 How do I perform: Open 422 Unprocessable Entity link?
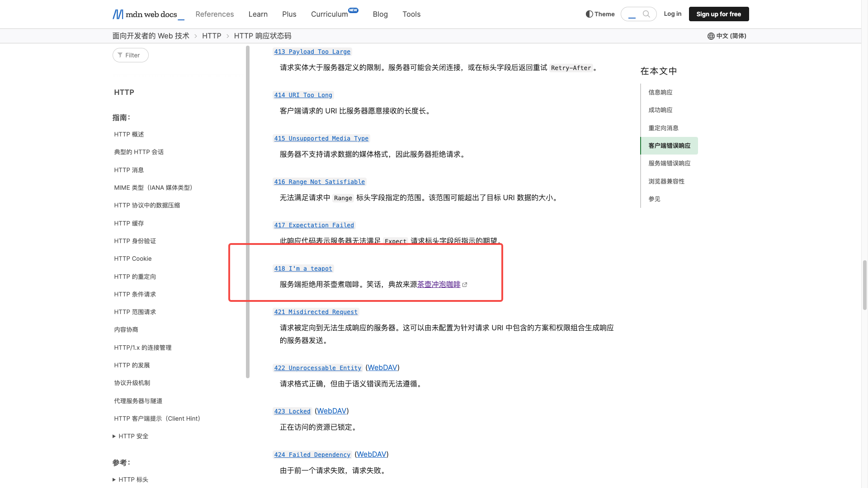(318, 368)
